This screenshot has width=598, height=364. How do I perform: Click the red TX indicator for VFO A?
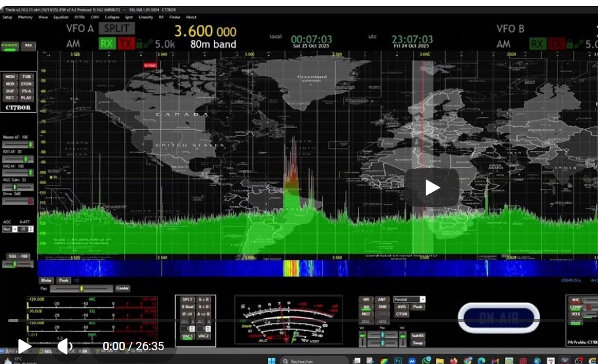125,44
